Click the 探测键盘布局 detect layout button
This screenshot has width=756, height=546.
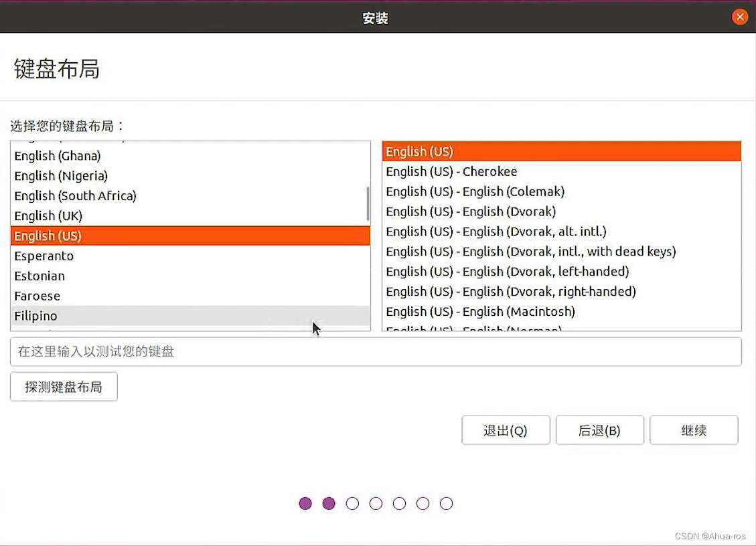point(64,387)
